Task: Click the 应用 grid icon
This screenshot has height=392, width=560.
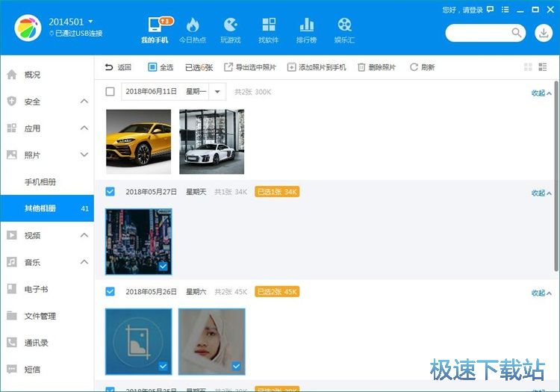Action: 12,128
